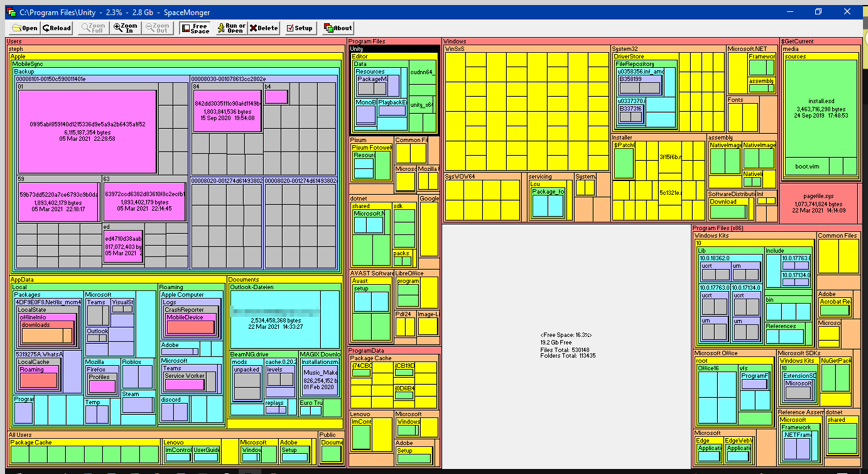Screen dimensions: 868x474
Task: Click the All Users folder label
Action: click(x=20, y=435)
